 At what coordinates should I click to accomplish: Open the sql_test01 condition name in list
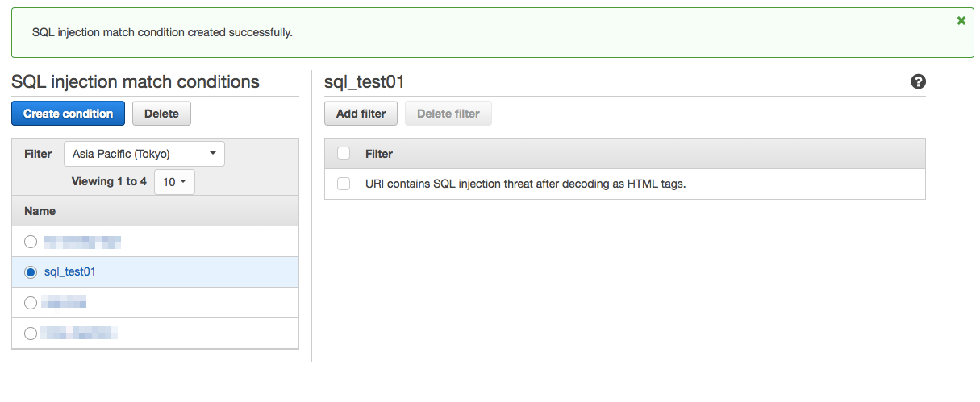pyautogui.click(x=70, y=272)
